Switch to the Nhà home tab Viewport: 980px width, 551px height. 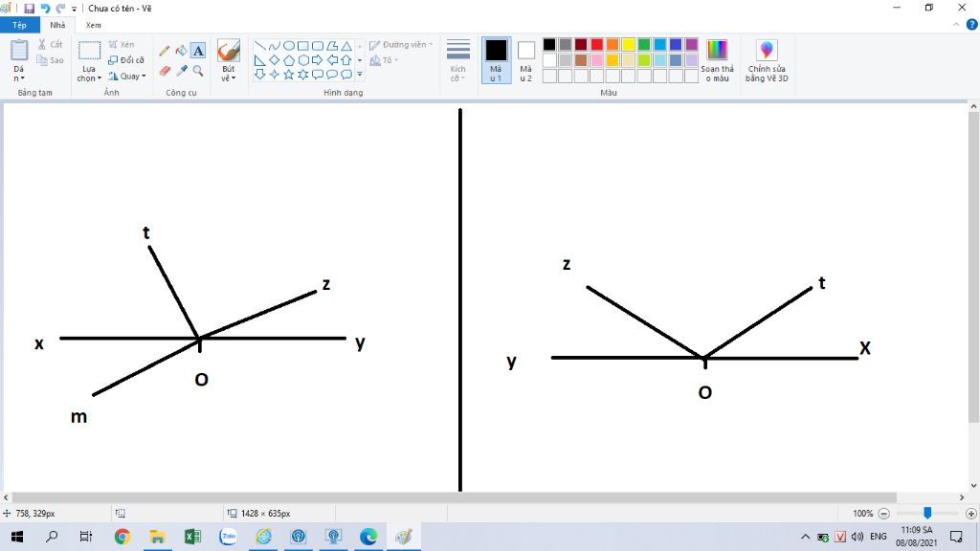[x=57, y=25]
